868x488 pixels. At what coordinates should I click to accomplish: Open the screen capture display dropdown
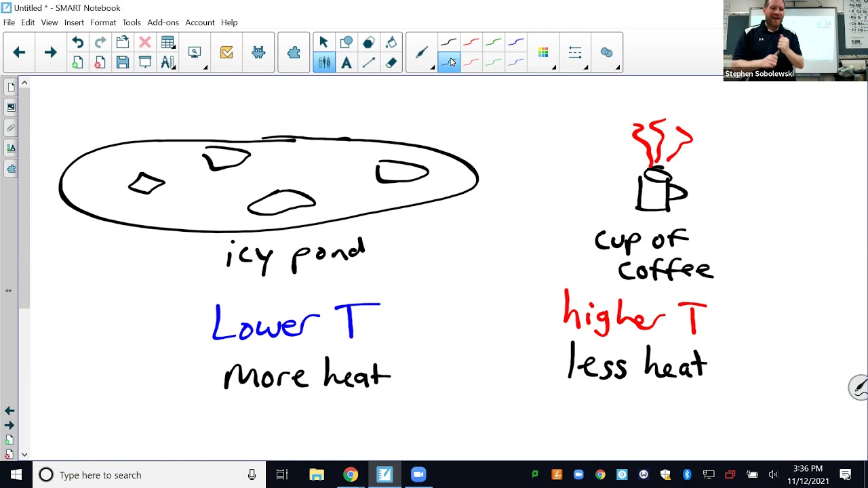click(196, 52)
